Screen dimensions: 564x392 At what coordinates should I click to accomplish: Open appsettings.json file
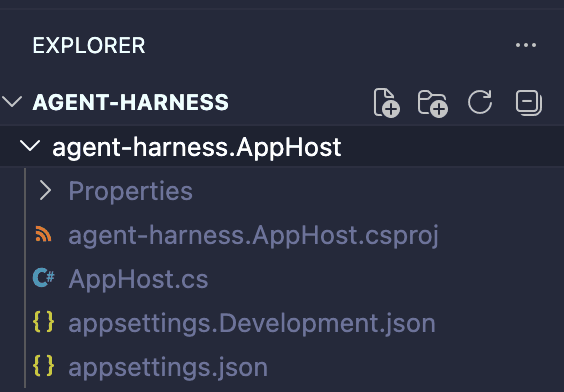point(168,368)
